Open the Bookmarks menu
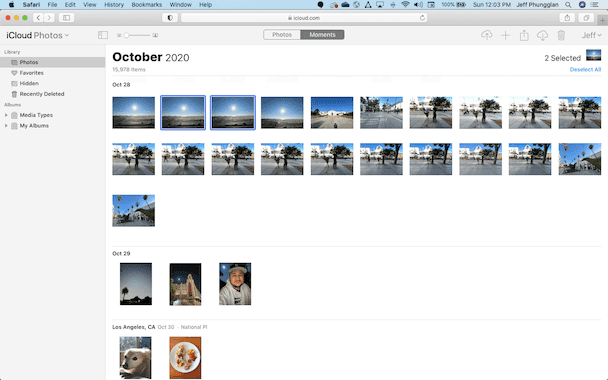Image resolution: width=608 pixels, height=380 pixels. (x=147, y=5)
